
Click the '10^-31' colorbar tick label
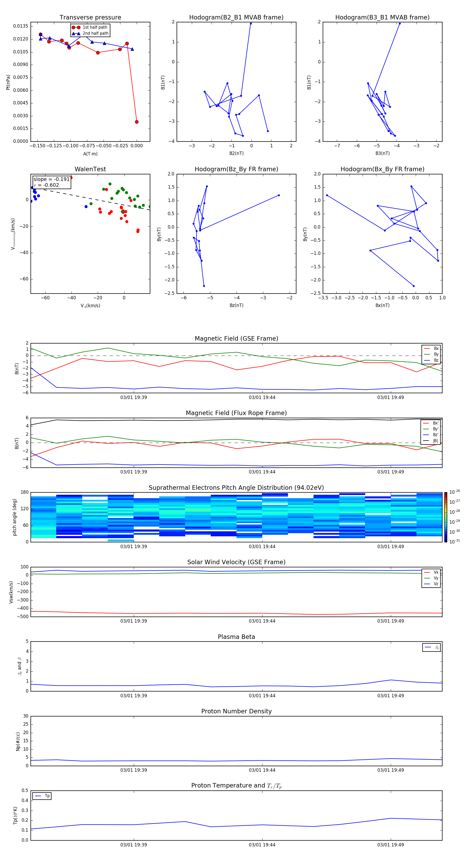[455, 542]
